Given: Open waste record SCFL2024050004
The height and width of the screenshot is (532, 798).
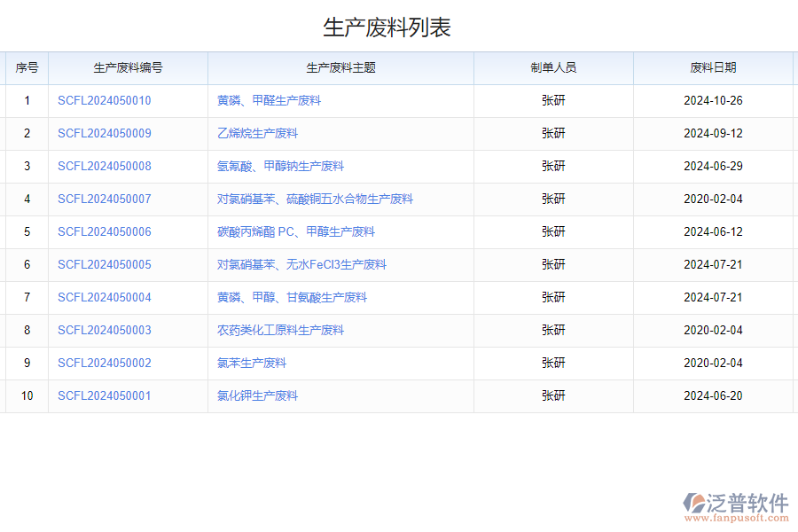Looking at the screenshot, I should click(x=104, y=297).
